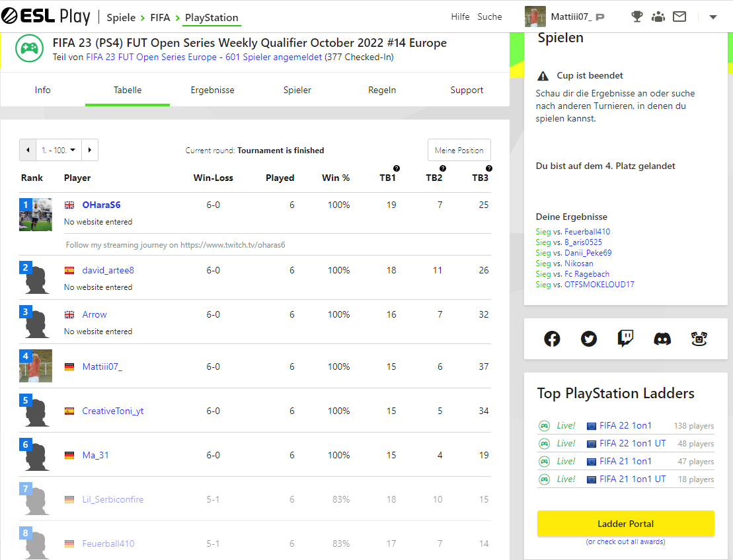
Task: Open the Twitch social icon
Action: pyautogui.click(x=625, y=339)
